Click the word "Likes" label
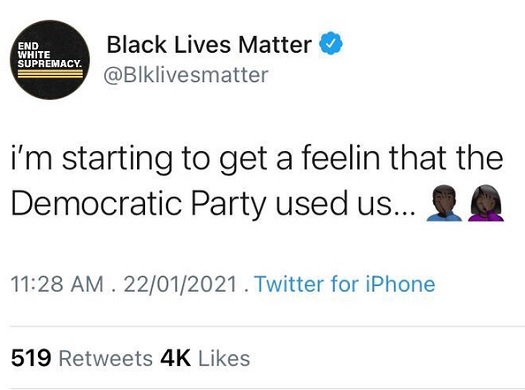This screenshot has height=390, width=525. (224, 359)
